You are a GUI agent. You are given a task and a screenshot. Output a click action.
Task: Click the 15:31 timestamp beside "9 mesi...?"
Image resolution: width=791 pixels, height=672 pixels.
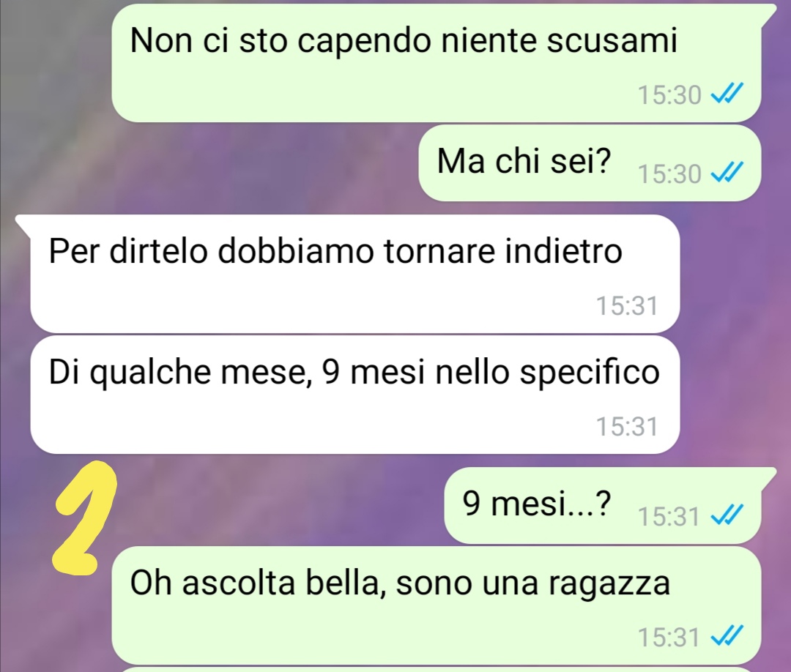pyautogui.click(x=669, y=517)
